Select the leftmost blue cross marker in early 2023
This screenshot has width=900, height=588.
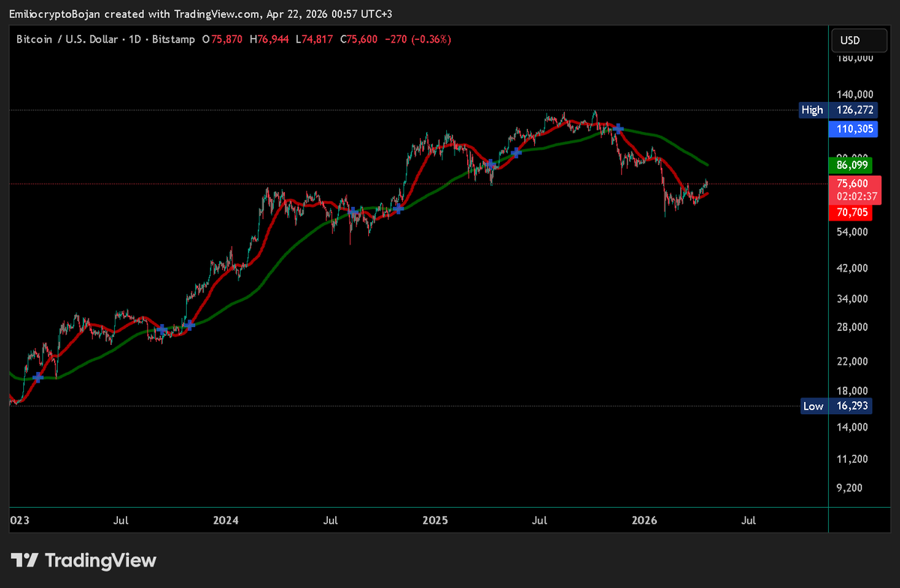(38, 377)
